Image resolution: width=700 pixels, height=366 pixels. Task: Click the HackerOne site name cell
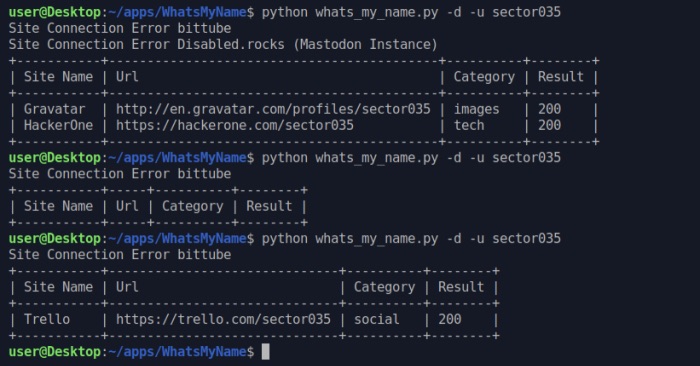tap(58, 125)
